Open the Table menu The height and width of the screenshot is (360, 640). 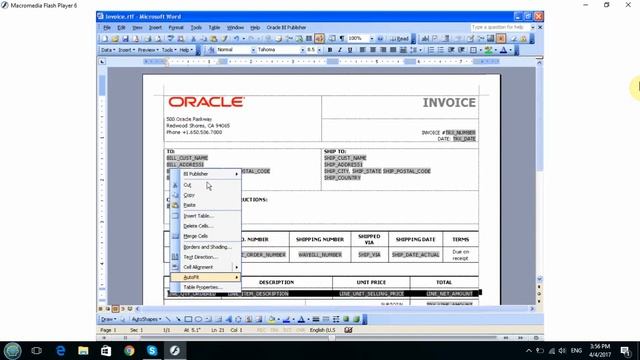214,27
